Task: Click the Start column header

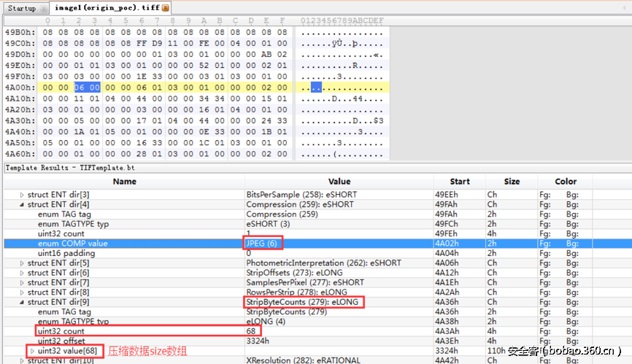Action: 460,182
